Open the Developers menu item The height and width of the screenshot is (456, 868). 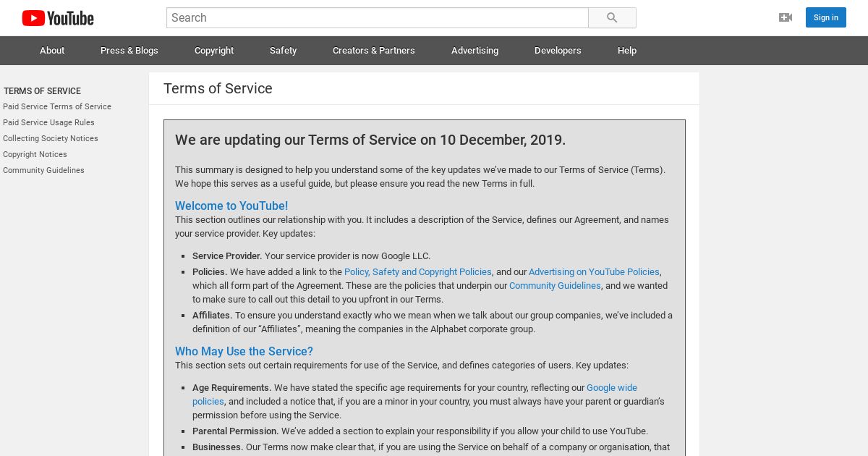click(x=558, y=51)
